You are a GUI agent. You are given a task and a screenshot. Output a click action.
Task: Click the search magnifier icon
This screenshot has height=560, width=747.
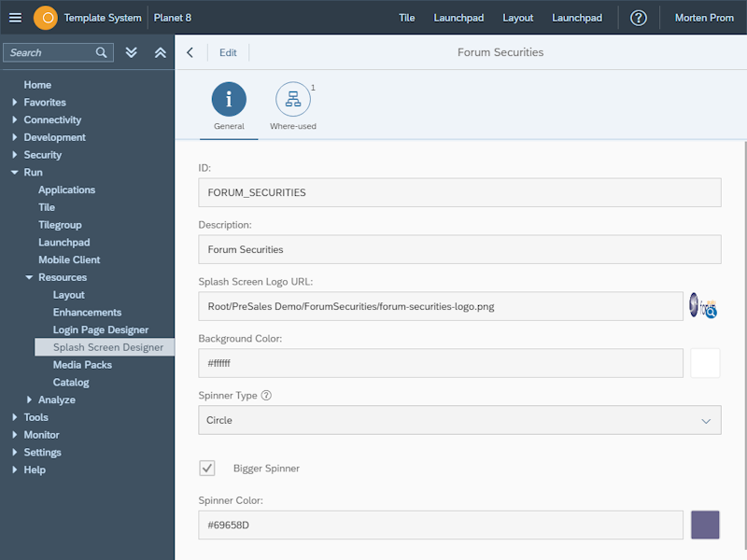(102, 53)
